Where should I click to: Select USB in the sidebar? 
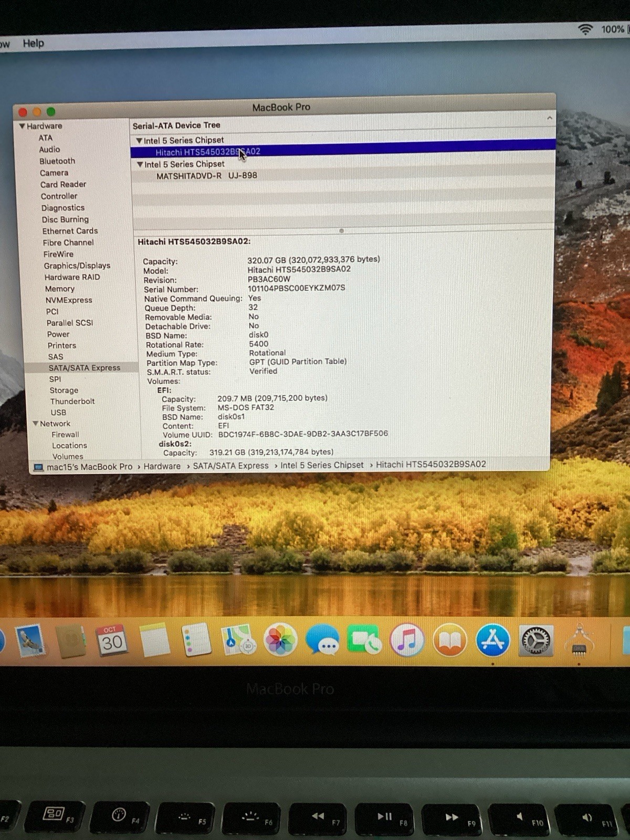[x=58, y=412]
